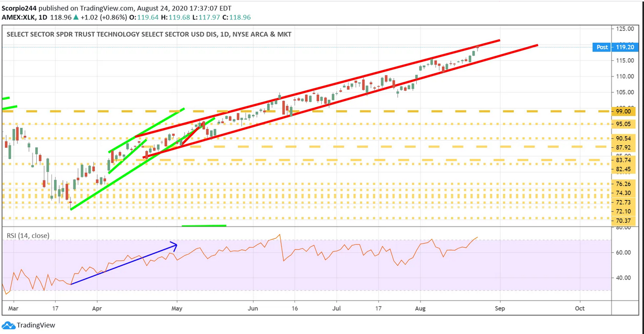Select the 125.00 price axis label

point(625,28)
